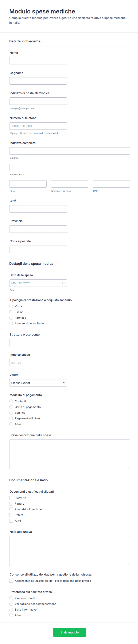Submit with Invia modulo button

click(x=70, y=632)
